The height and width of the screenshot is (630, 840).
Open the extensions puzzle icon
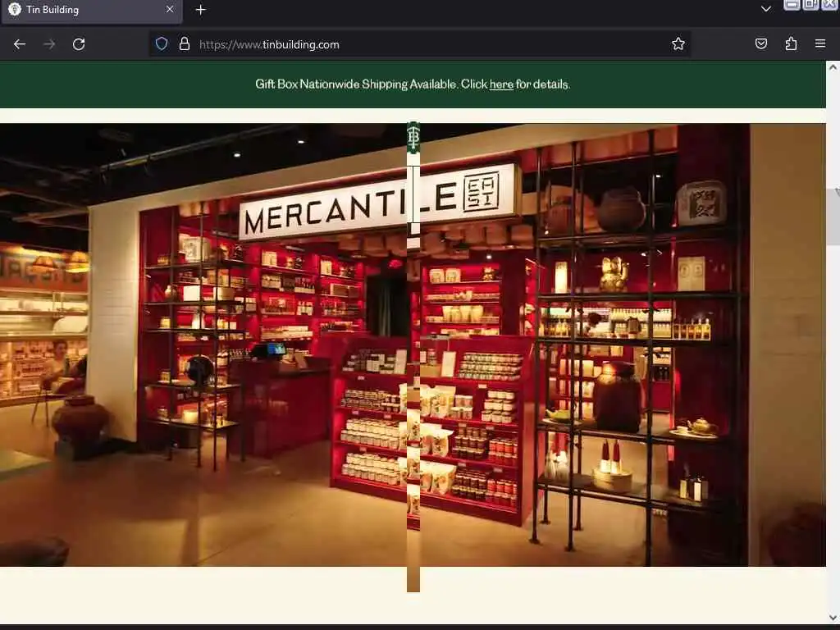791,44
